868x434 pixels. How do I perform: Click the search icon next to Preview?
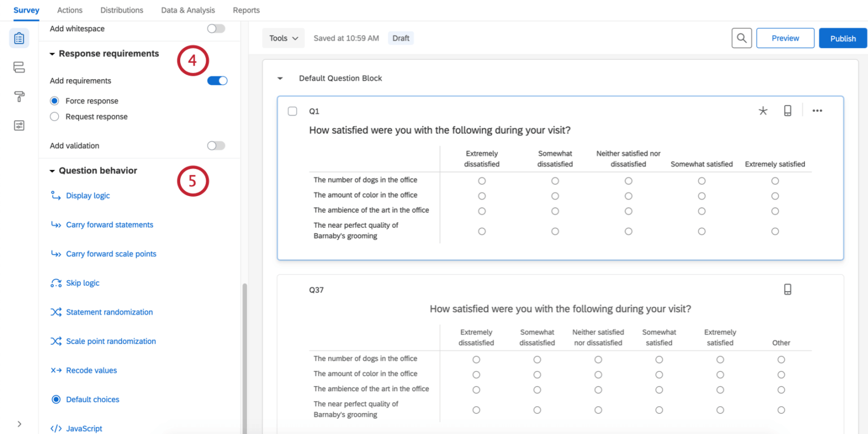(x=741, y=38)
